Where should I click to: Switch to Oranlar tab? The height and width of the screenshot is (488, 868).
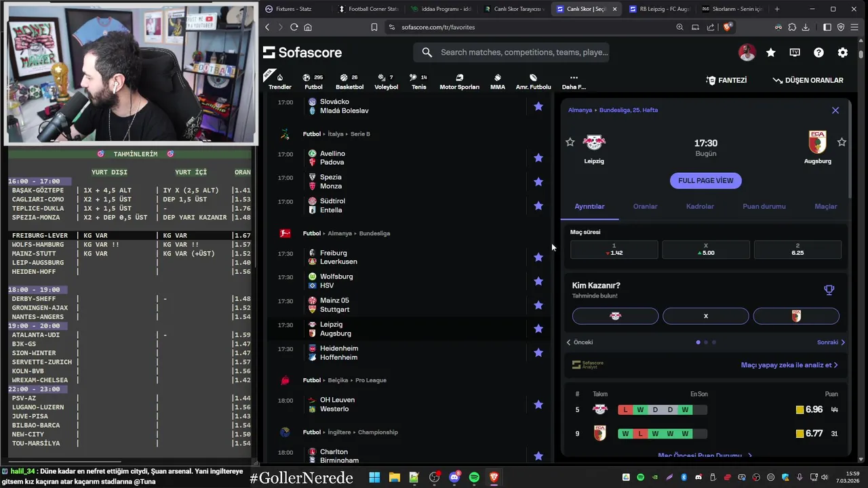click(645, 206)
